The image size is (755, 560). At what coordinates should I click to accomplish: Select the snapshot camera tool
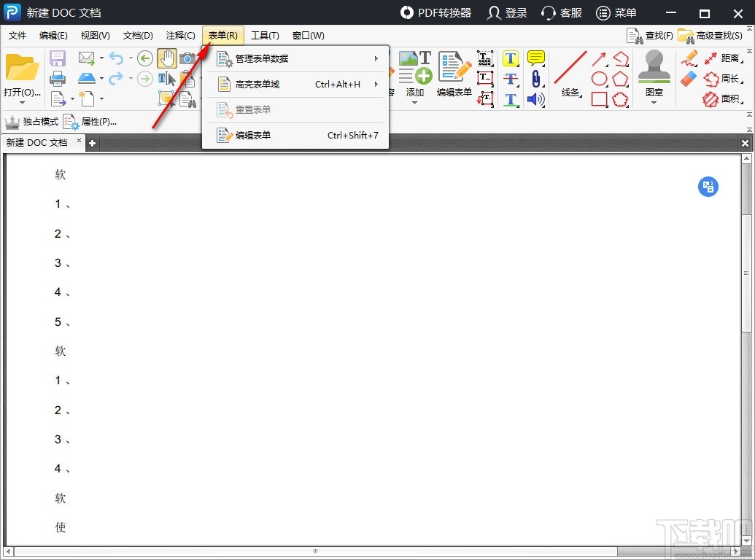pos(187,59)
